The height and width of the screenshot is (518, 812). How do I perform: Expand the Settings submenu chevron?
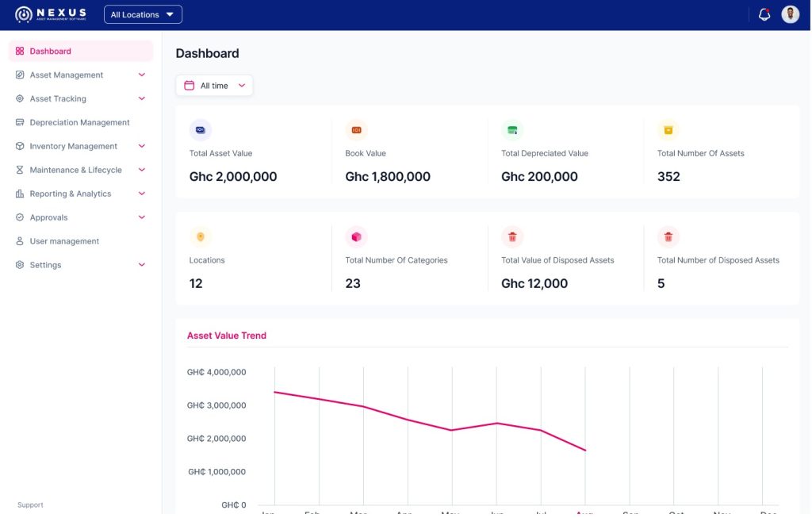pos(142,265)
